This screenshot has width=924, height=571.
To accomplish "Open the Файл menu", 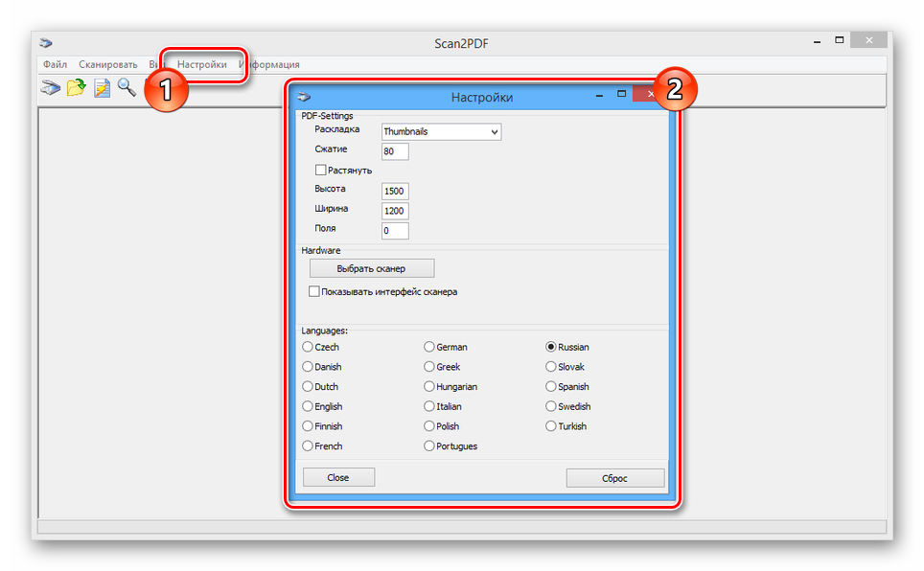I will pos(55,64).
